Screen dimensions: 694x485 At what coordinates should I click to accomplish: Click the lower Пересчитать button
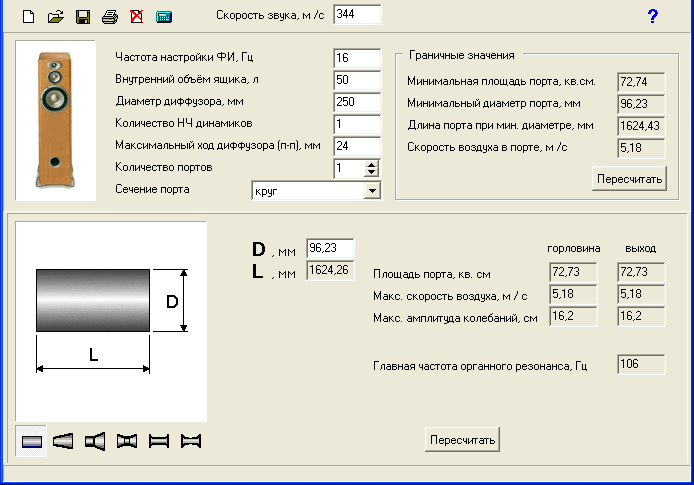click(x=463, y=440)
